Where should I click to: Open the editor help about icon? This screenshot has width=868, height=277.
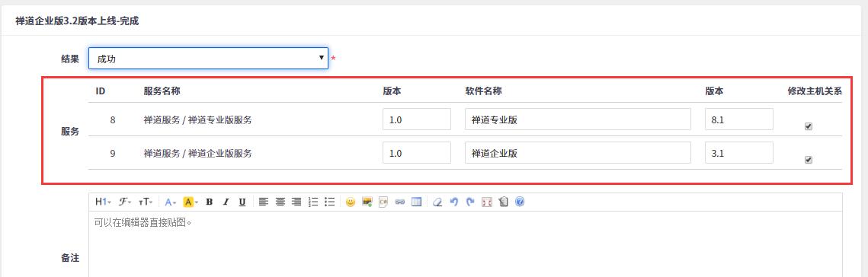coord(519,202)
